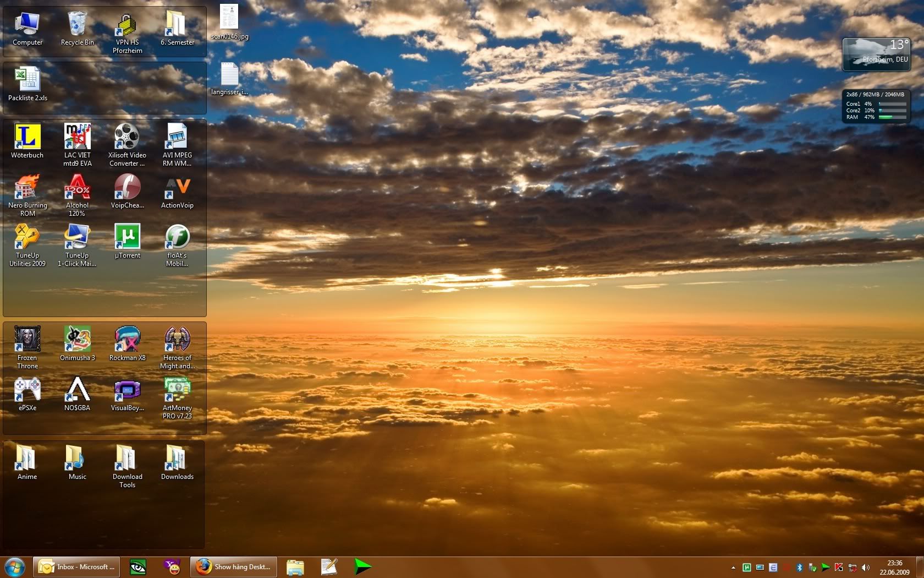Click the Bluetooth tray icon

(799, 568)
